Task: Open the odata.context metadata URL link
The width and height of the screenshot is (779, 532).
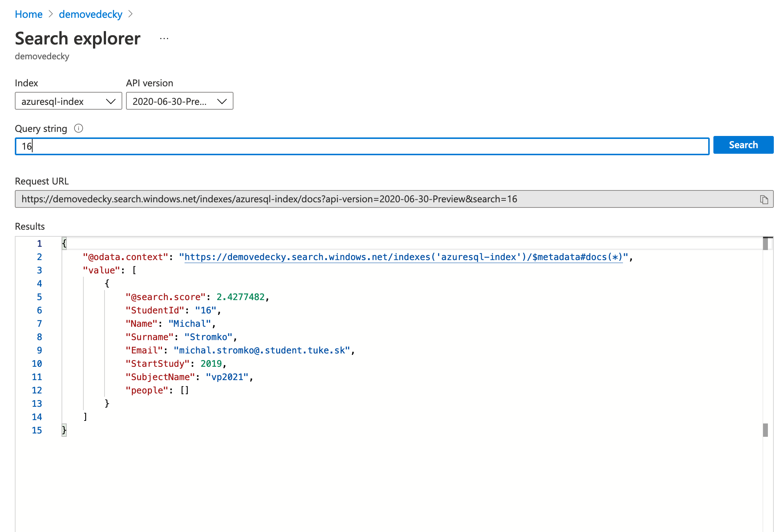Action: click(x=403, y=257)
